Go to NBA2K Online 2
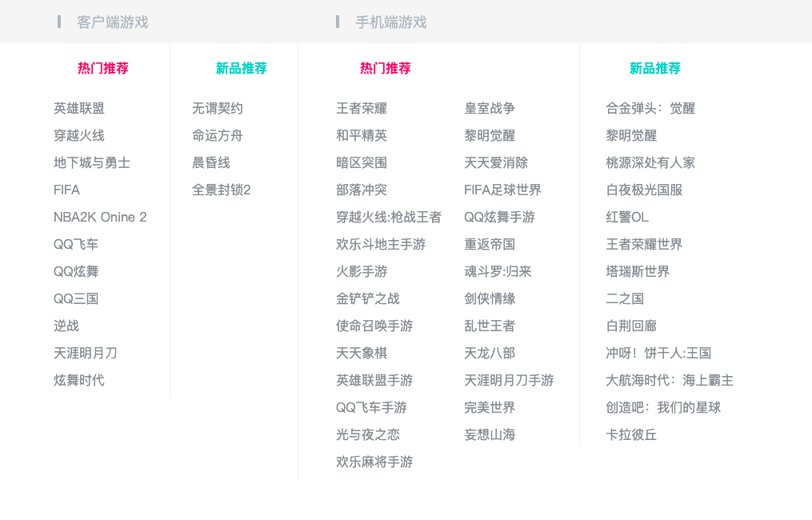 pos(100,217)
